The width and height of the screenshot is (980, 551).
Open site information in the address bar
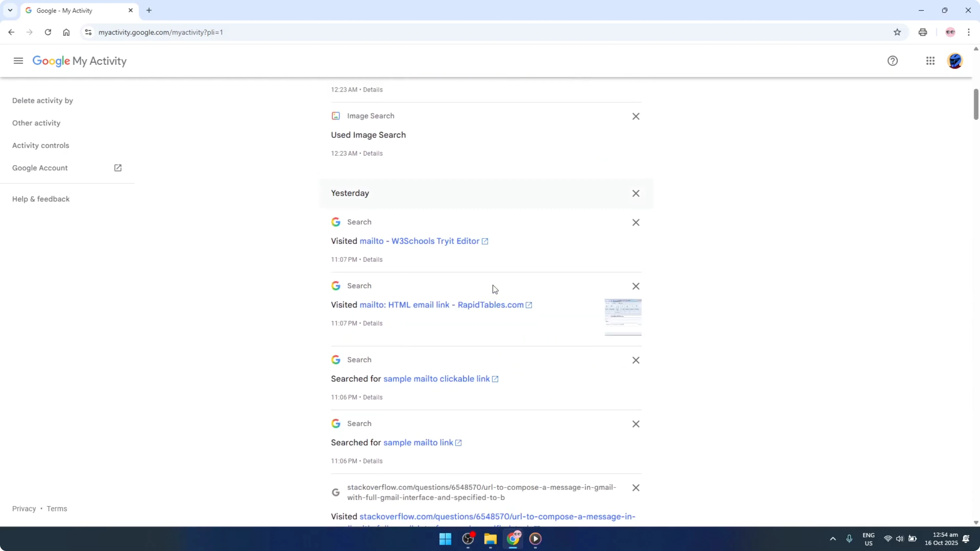88,32
